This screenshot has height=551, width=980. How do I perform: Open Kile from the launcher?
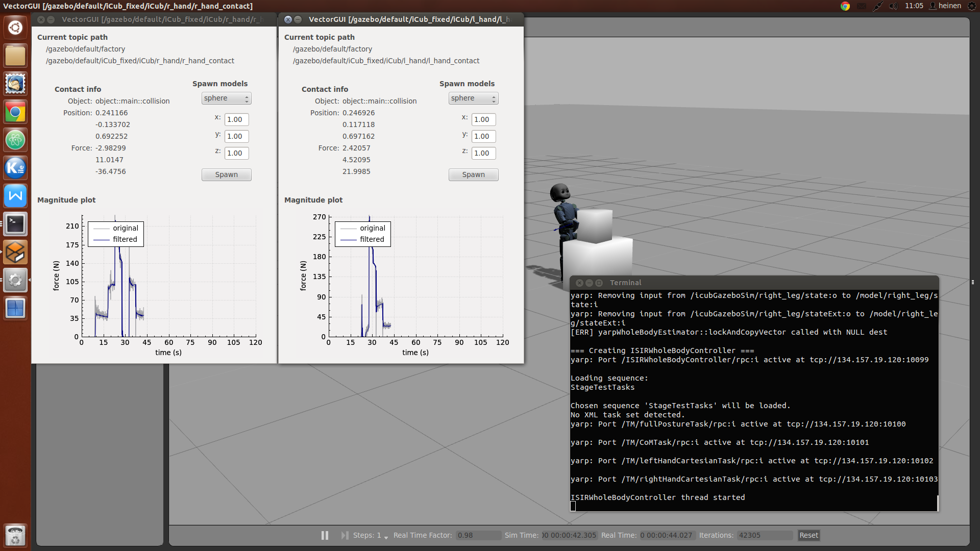coord(15,168)
